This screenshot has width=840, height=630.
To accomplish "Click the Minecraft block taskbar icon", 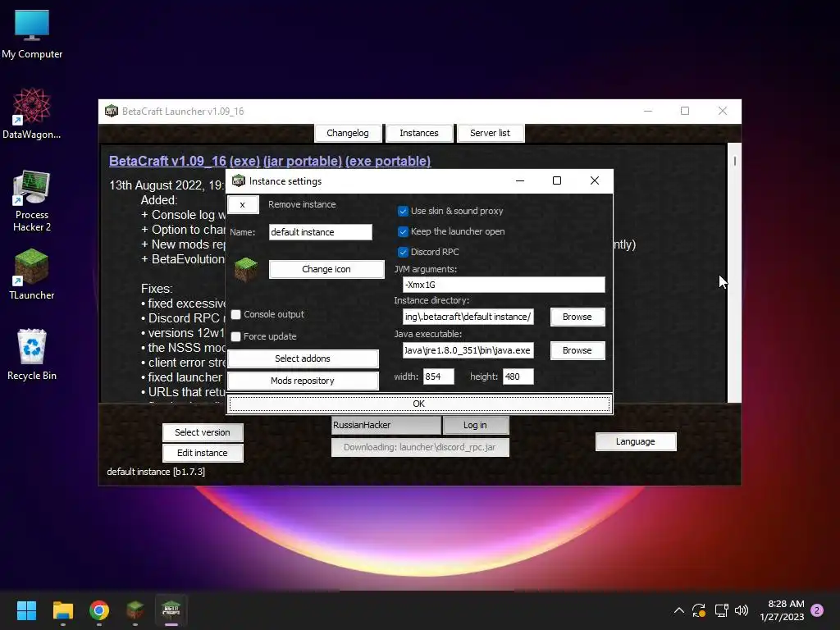I will 135,610.
